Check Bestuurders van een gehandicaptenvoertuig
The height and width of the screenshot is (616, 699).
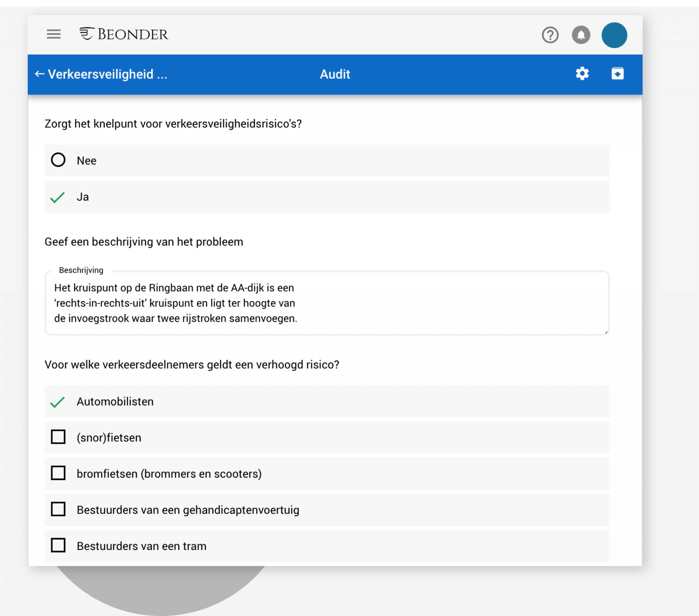click(58, 509)
